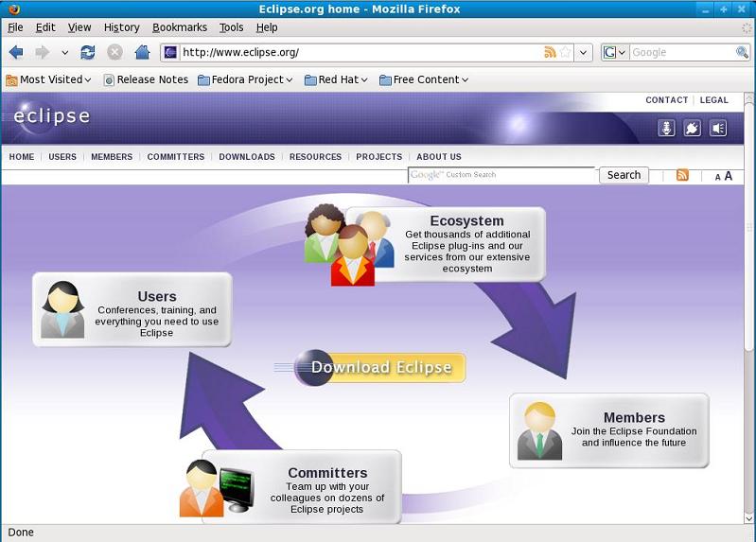Click the RSS feed icon in address bar
Viewport: 756px width, 542px height.
[x=550, y=52]
